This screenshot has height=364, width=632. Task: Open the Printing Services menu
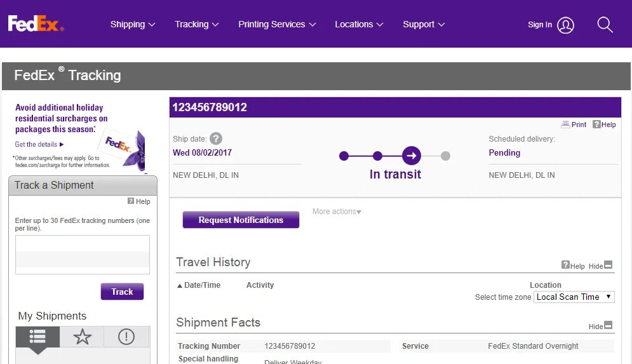coord(277,24)
